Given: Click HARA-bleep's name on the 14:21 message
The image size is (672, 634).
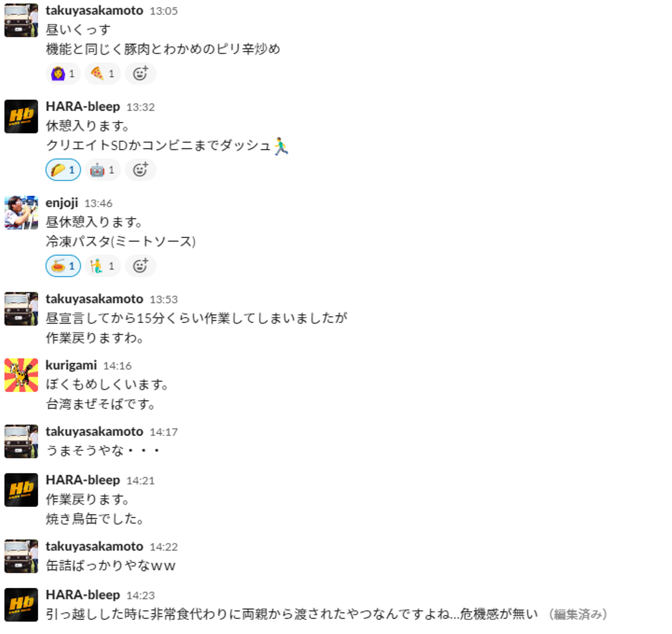Looking at the screenshot, I should [x=83, y=480].
